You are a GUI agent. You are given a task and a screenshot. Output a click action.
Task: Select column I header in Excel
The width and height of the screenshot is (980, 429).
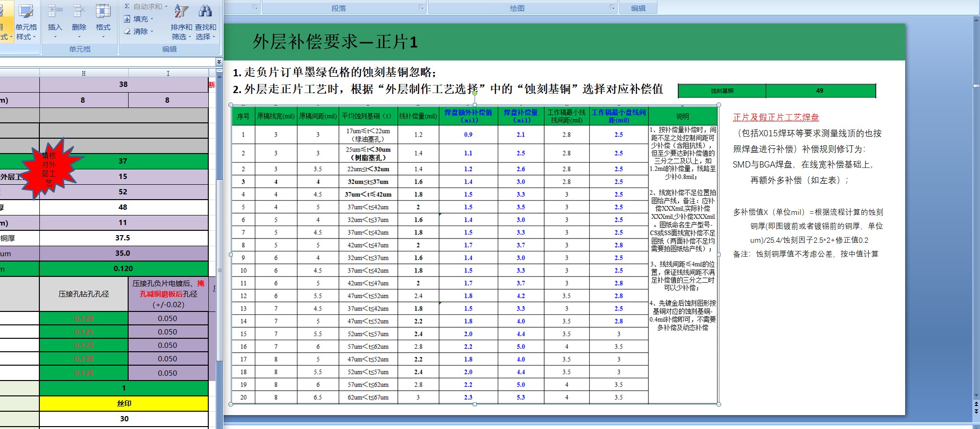point(168,73)
